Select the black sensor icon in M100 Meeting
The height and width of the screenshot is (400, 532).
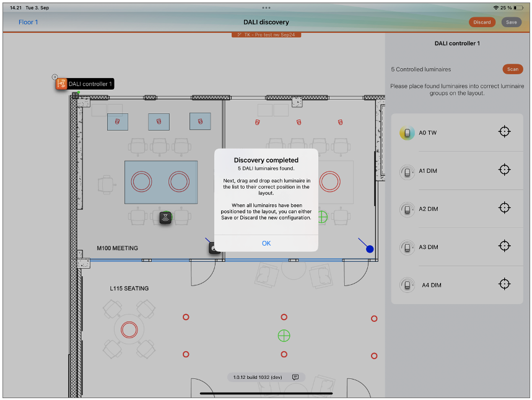(x=165, y=217)
